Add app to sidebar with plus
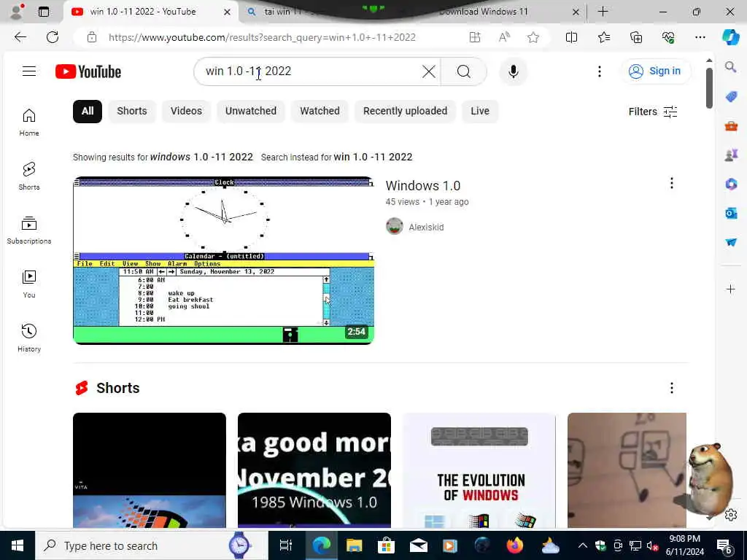747x560 pixels. (x=731, y=289)
